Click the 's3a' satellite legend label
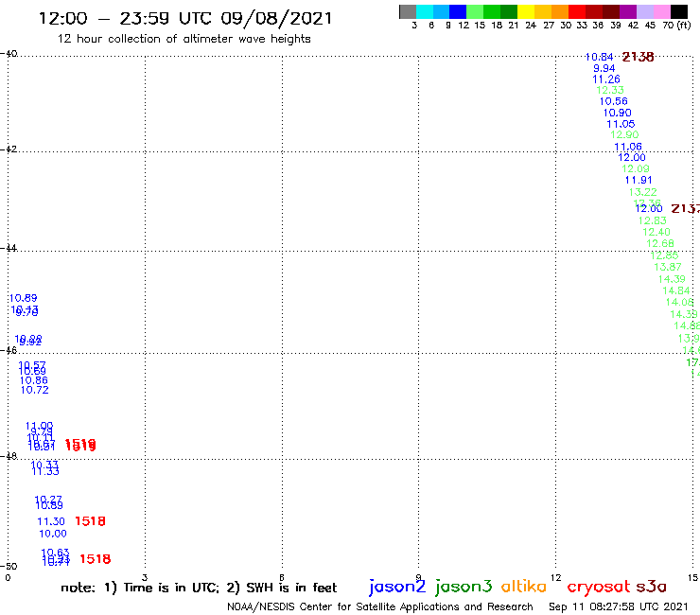The width and height of the screenshot is (700, 615). coord(651,587)
